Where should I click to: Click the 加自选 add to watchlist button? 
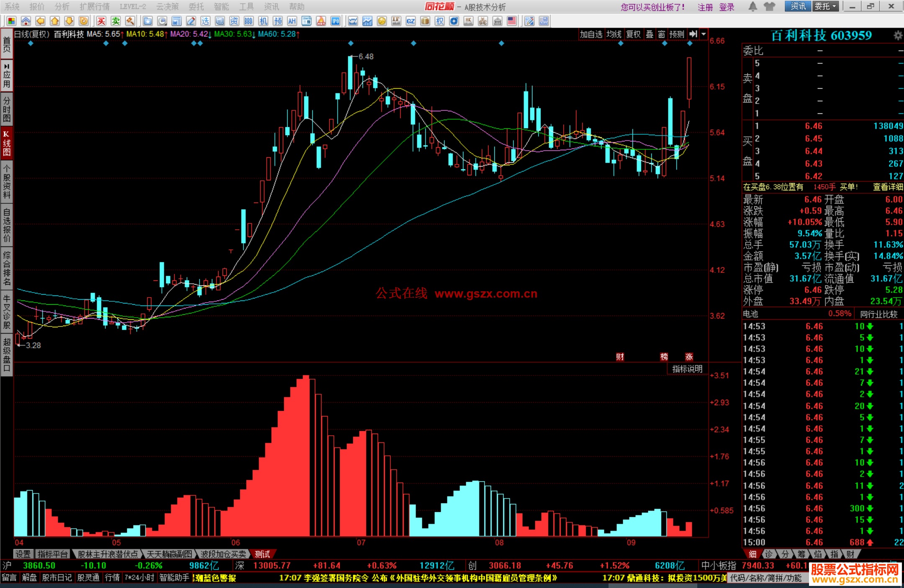[x=591, y=34]
